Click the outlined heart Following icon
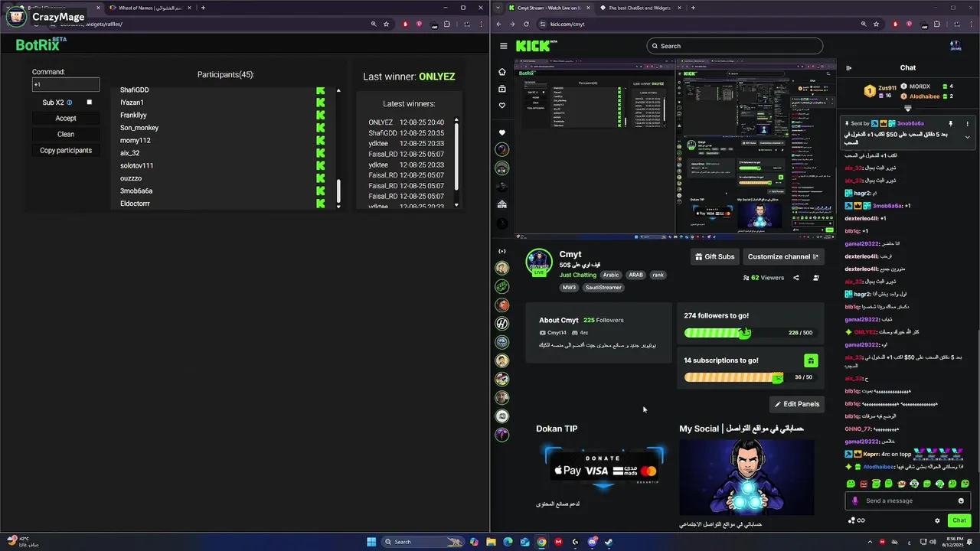Image resolution: width=980 pixels, height=551 pixels. (502, 106)
